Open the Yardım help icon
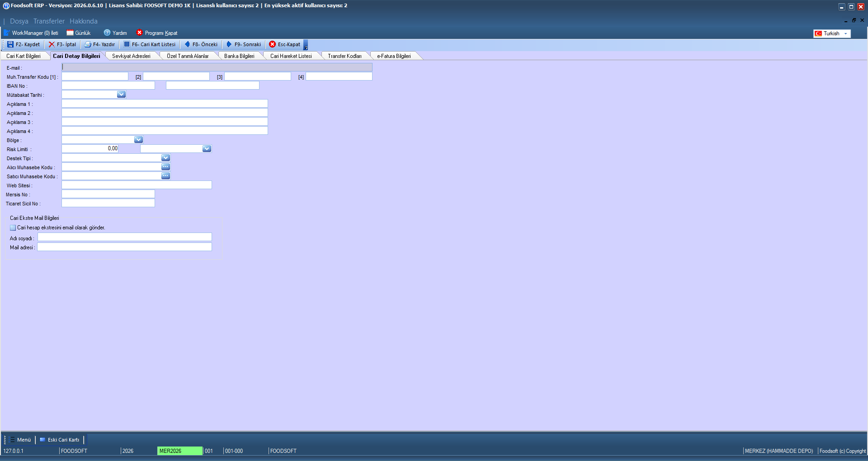 click(x=107, y=33)
